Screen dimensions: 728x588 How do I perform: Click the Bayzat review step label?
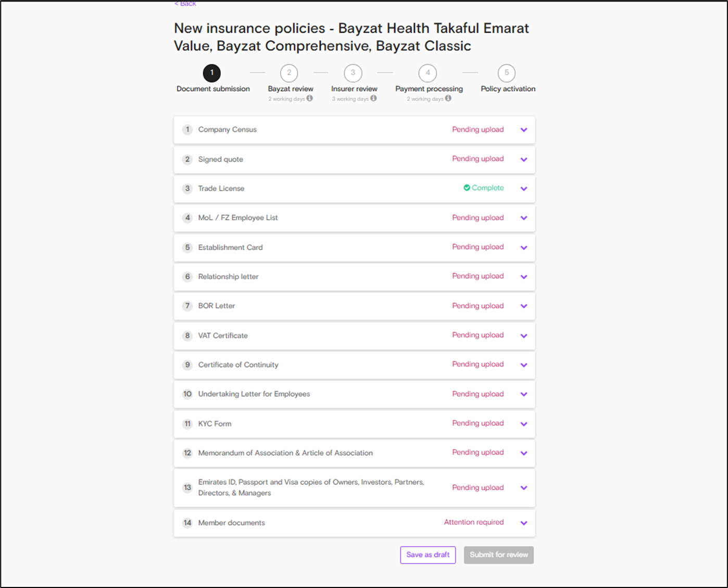tap(291, 89)
